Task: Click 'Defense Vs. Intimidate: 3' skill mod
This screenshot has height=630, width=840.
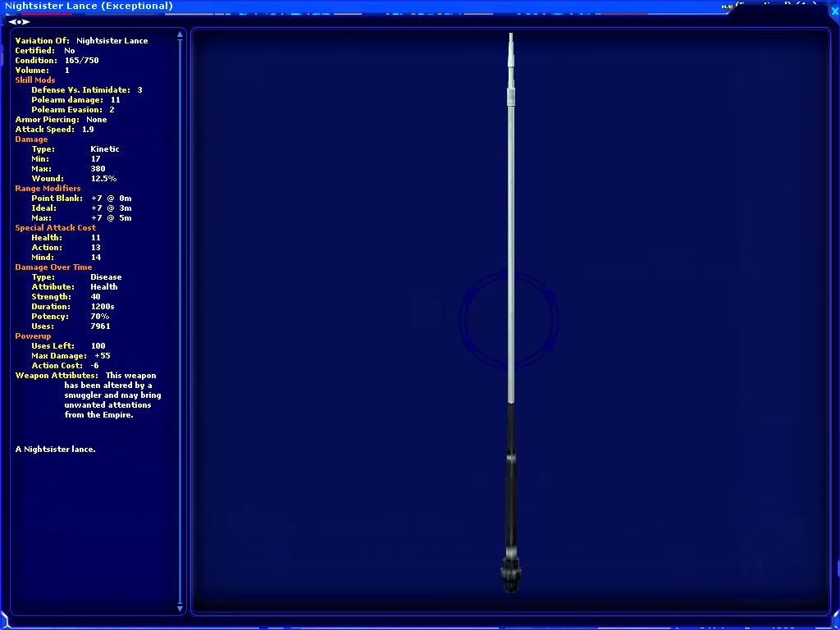Action: tap(87, 90)
